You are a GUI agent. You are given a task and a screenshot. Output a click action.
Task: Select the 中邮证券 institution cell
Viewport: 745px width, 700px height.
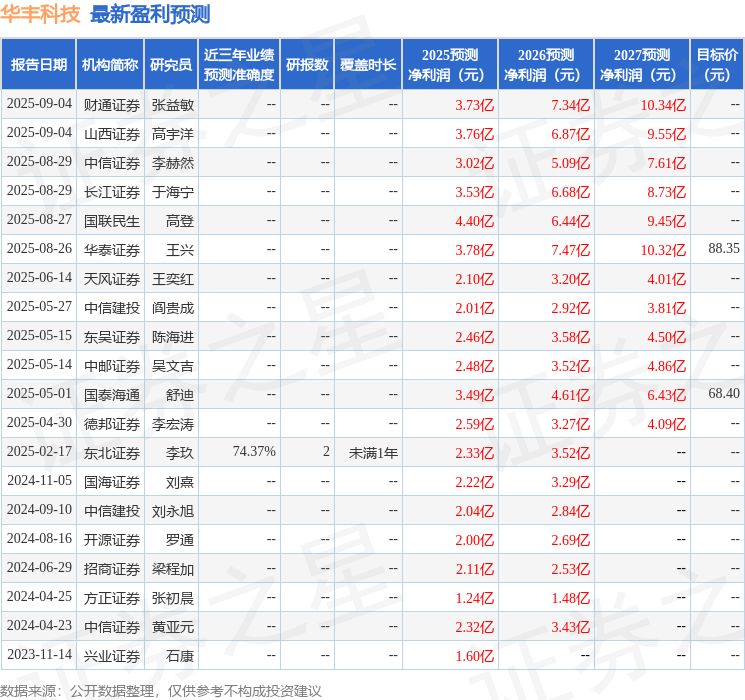click(x=112, y=366)
